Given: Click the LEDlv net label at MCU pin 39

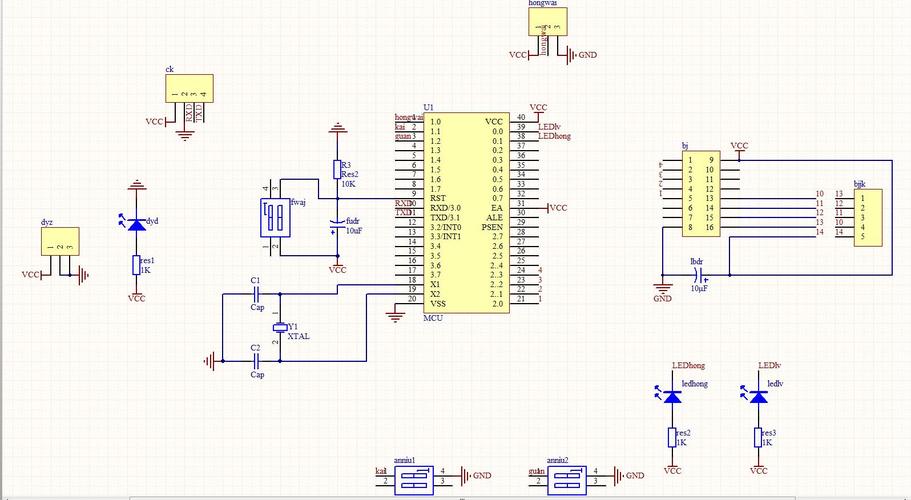Looking at the screenshot, I should tap(550, 127).
